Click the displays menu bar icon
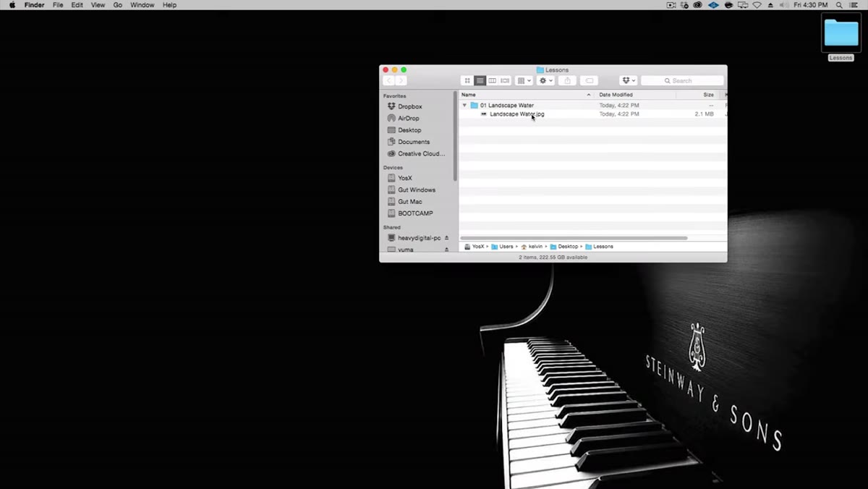The height and width of the screenshot is (489, 868). click(742, 5)
